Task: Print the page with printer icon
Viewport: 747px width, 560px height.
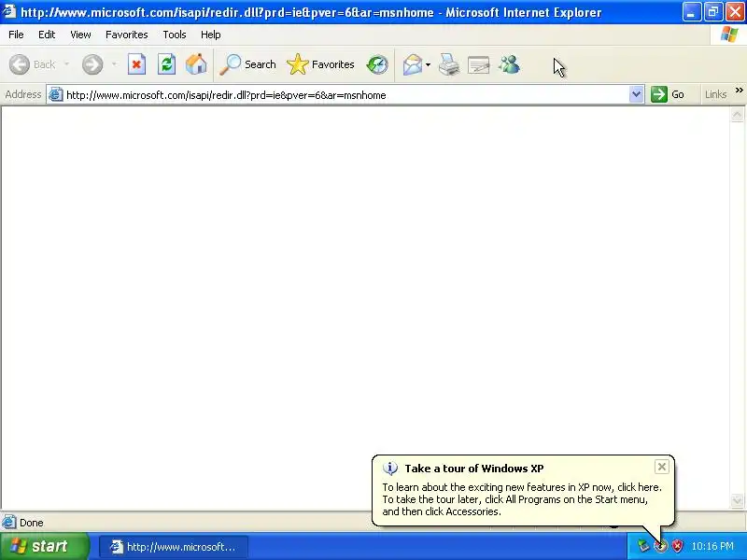Action: coord(449,64)
